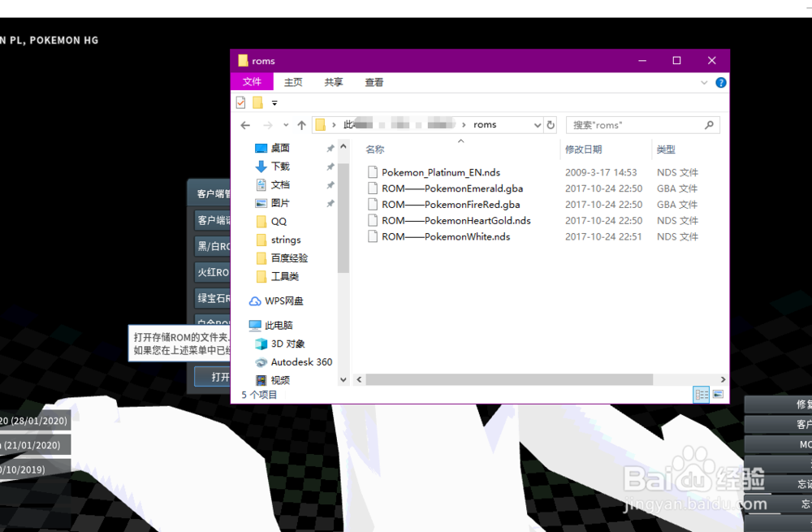Image resolution: width=812 pixels, height=532 pixels.
Task: Select file ROM——PokemonWhite.nds
Action: pyautogui.click(x=446, y=236)
